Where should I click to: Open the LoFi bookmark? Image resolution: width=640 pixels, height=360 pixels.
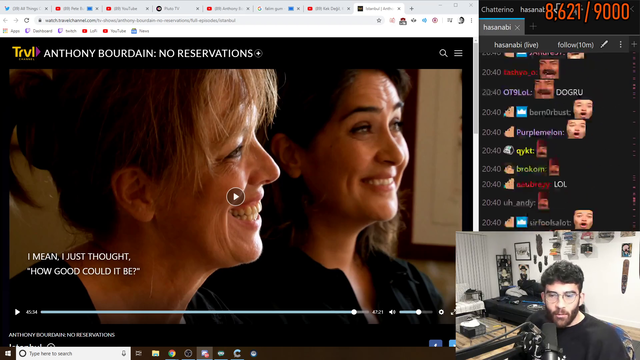90,31
